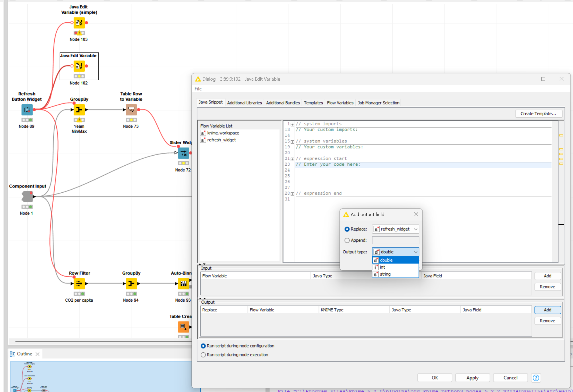The height and width of the screenshot is (392, 573).
Task: Click the traffic light status under Node 89
Action: 27,120
